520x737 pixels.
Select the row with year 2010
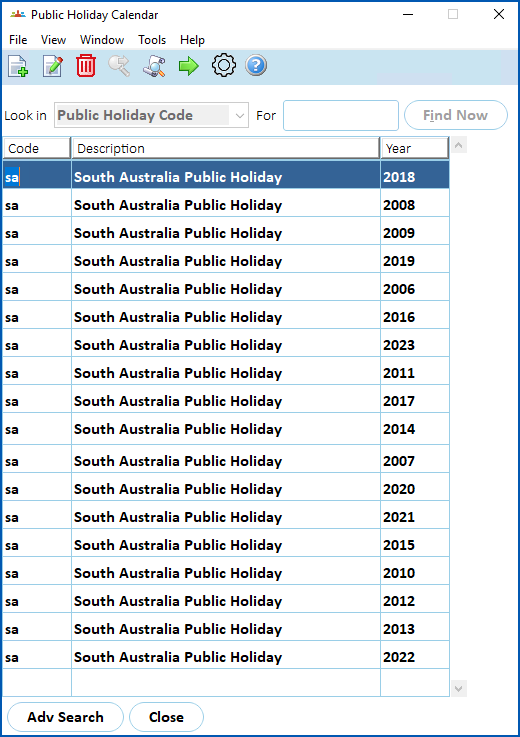[x=226, y=571]
